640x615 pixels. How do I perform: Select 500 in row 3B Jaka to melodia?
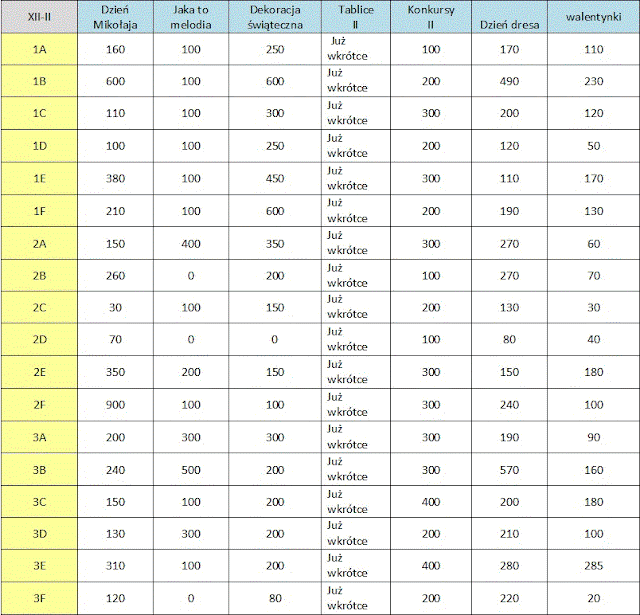[x=191, y=470]
